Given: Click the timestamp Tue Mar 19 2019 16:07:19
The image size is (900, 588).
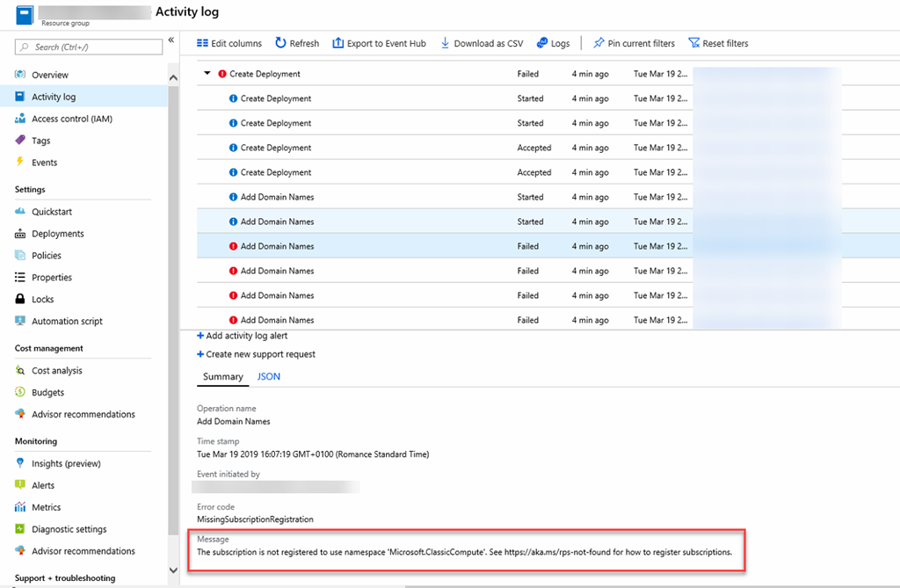Looking at the screenshot, I should pos(314,454).
